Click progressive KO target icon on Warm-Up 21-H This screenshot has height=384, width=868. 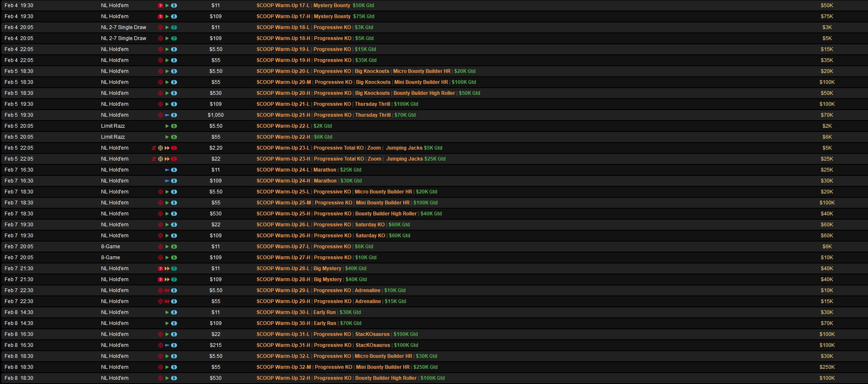click(160, 115)
